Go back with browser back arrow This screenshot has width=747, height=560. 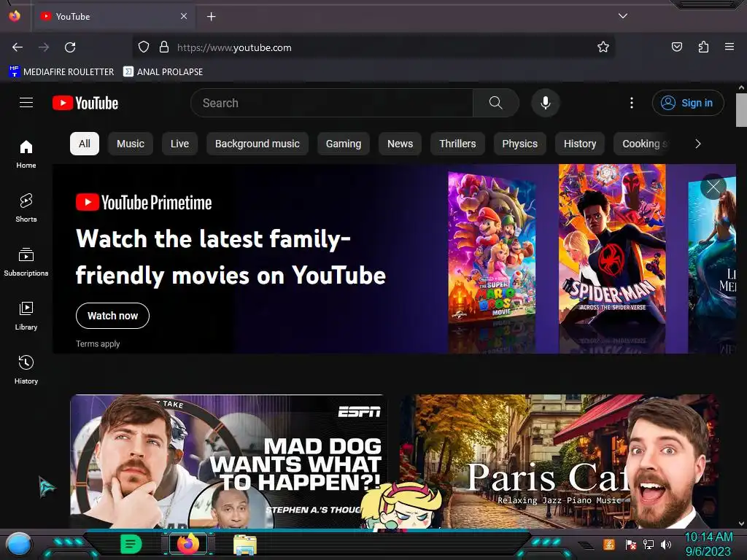click(x=18, y=47)
